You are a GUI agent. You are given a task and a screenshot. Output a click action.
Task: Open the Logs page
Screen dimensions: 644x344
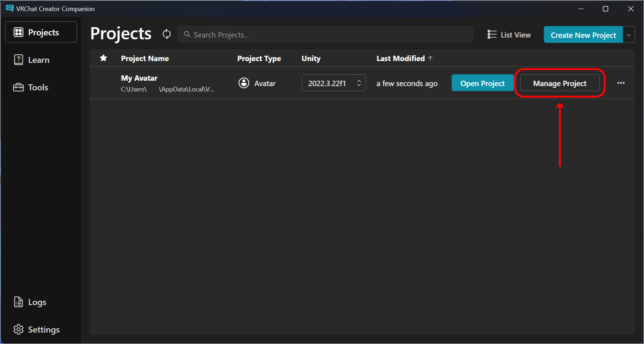30,302
